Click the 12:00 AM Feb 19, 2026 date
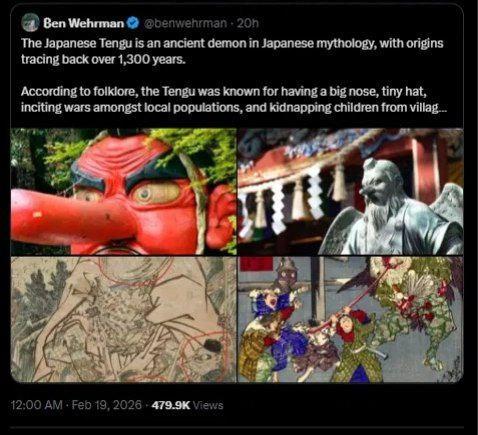The width and height of the screenshot is (478, 435). point(76,405)
